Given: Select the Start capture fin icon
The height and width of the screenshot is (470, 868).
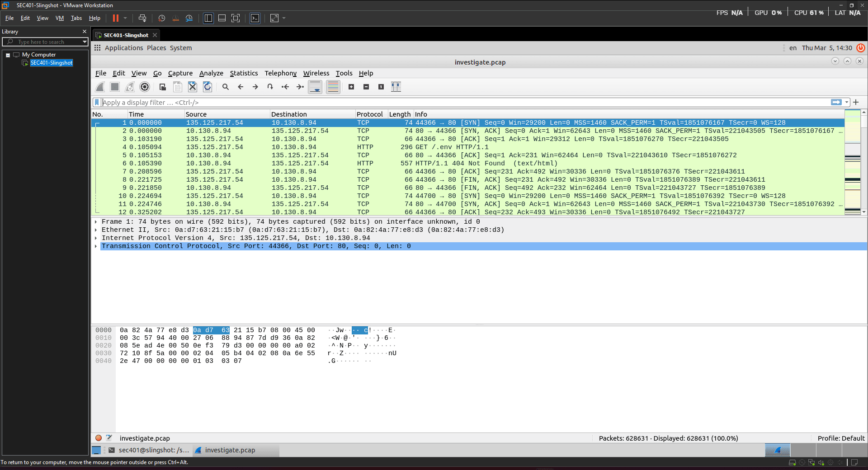Looking at the screenshot, I should (x=99, y=87).
